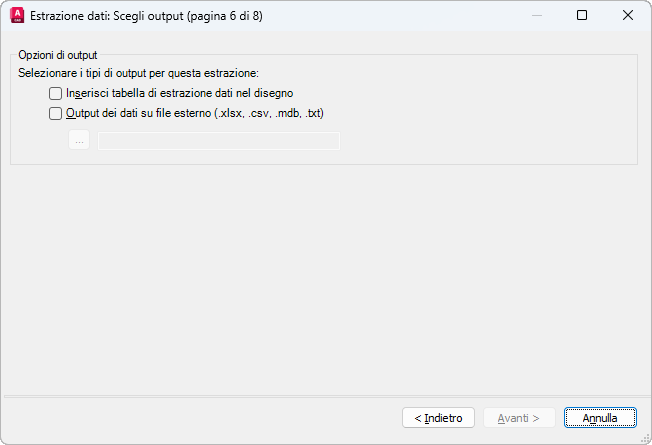The image size is (652, 445).
Task: Cancel the wizard with Annulla
Action: (x=600, y=418)
